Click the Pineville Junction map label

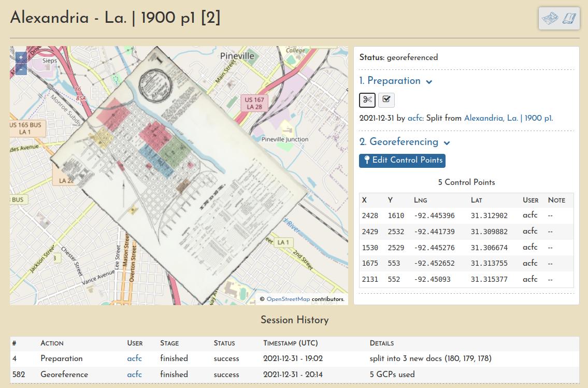click(x=284, y=139)
